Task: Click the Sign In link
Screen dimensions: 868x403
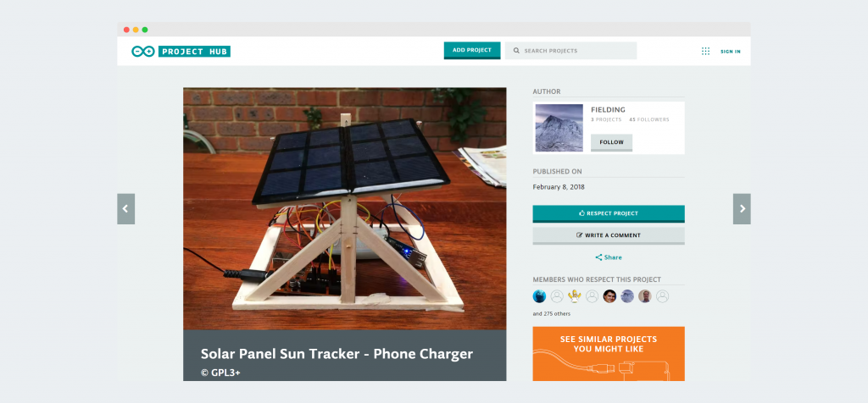Action: [x=730, y=52]
